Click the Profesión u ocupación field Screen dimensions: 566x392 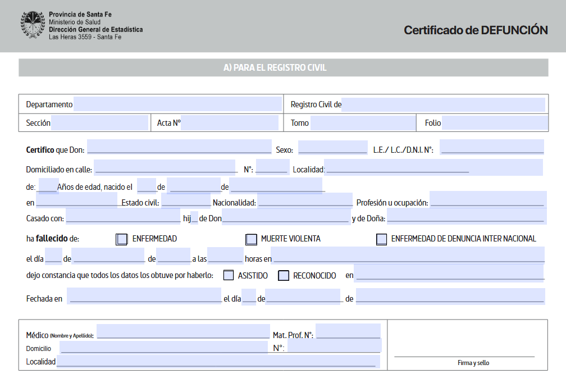pos(488,200)
